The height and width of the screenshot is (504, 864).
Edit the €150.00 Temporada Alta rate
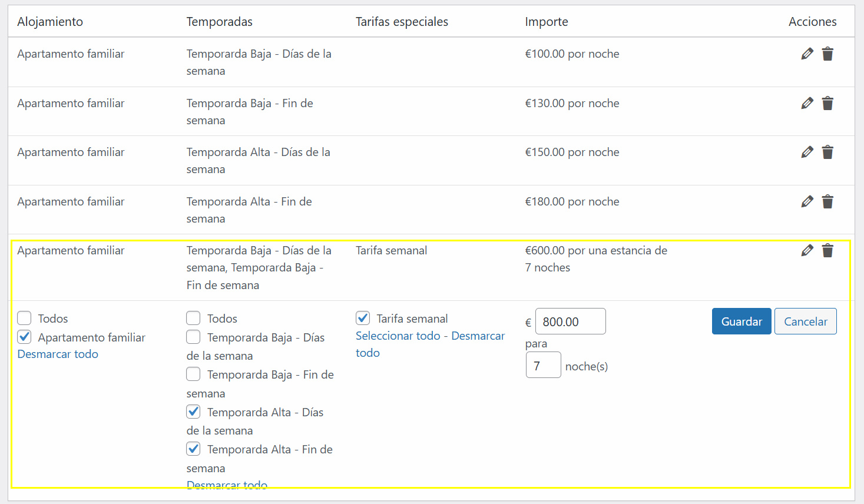(x=807, y=152)
